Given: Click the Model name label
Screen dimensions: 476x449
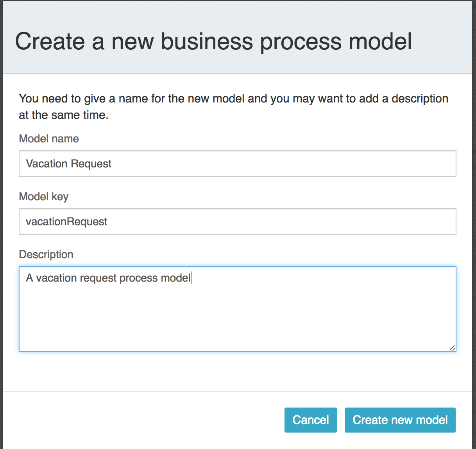Looking at the screenshot, I should (x=48, y=138).
